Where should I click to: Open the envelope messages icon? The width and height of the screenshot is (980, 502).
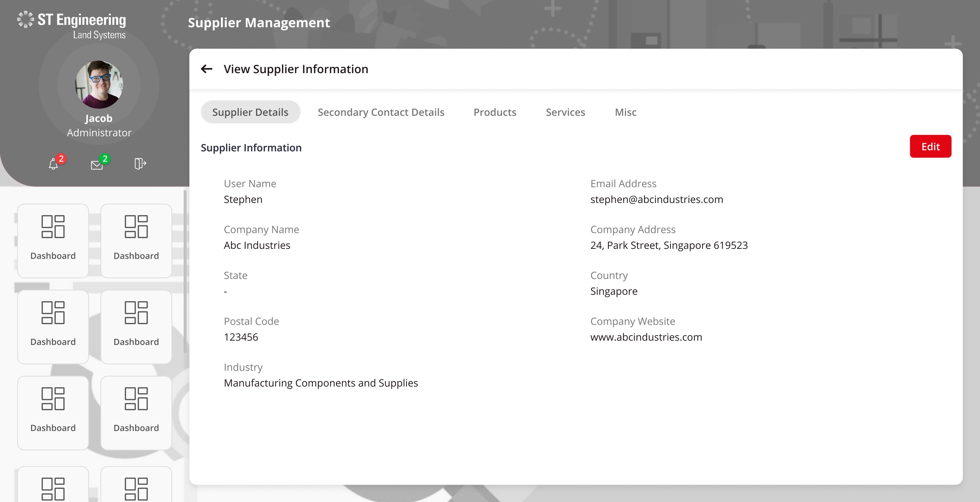(x=97, y=165)
